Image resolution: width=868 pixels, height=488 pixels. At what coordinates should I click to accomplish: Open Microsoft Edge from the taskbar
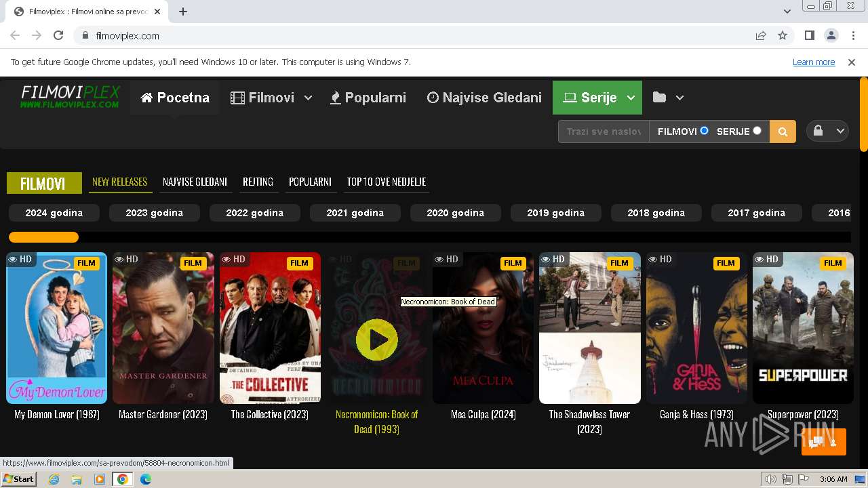tap(146, 479)
